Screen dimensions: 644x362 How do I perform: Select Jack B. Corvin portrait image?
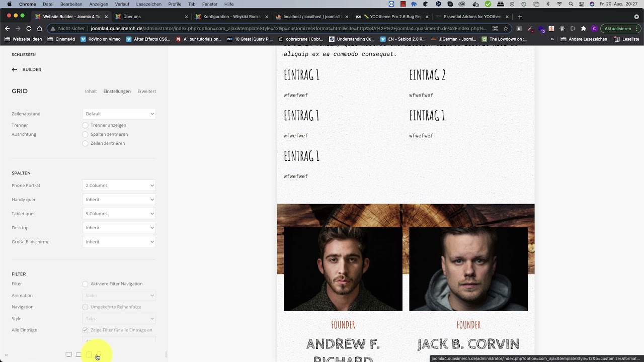468,269
